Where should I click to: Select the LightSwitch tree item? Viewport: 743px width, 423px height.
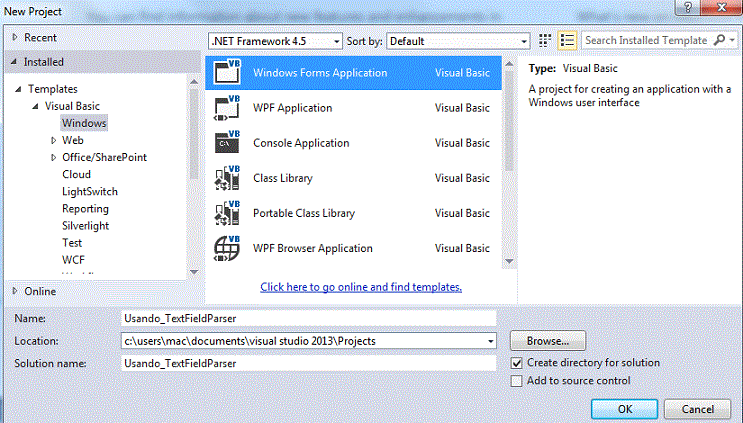pyautogui.click(x=90, y=191)
